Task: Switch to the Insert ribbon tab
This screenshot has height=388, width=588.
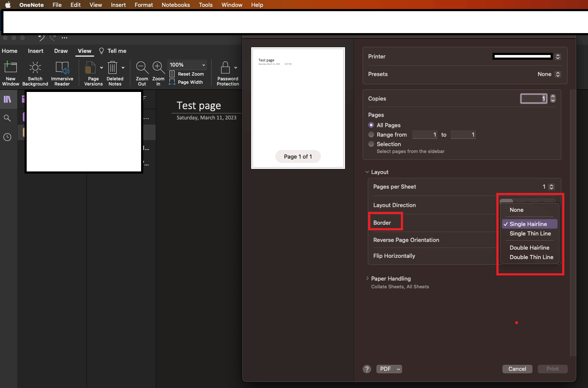Action: pos(36,51)
